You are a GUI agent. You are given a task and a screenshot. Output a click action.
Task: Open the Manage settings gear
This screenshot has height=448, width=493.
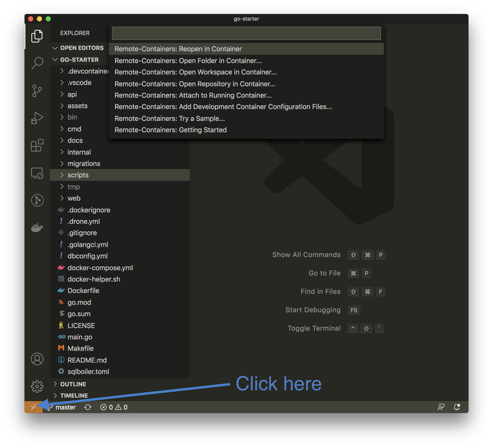(37, 386)
